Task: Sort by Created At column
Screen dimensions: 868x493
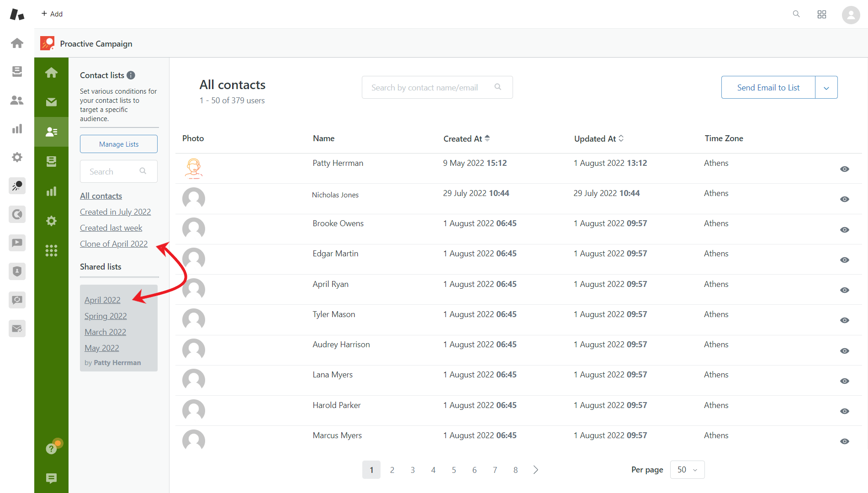Action: coord(466,138)
